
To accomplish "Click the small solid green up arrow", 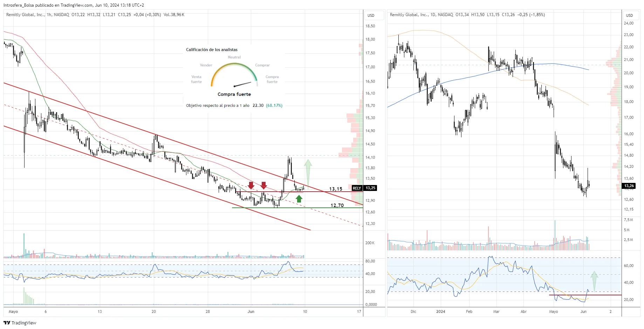I will click(299, 199).
